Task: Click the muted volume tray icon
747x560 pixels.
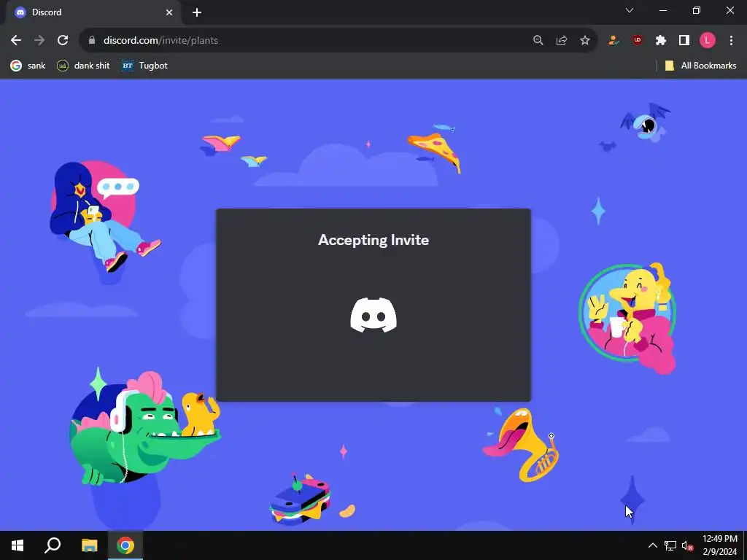Action: [687, 545]
